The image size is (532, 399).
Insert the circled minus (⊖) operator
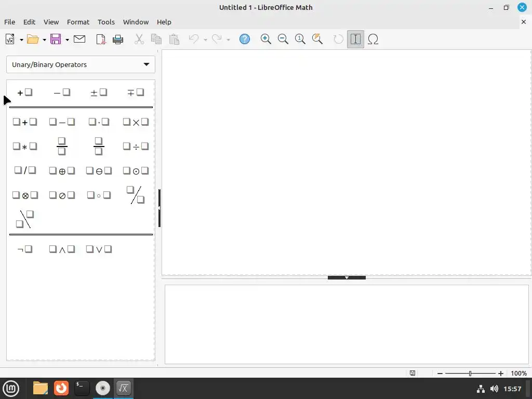pos(99,170)
